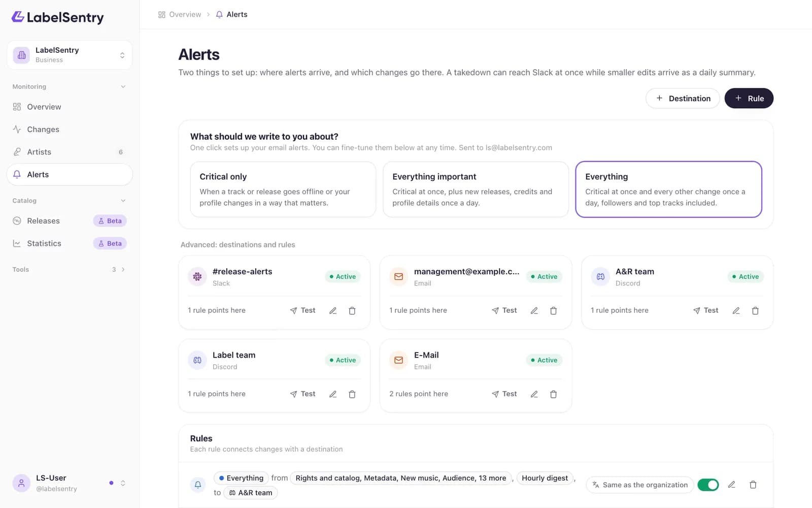Viewport: 812px width, 508px height.
Task: Click the Overview breadcrumb link
Action: [x=180, y=14]
